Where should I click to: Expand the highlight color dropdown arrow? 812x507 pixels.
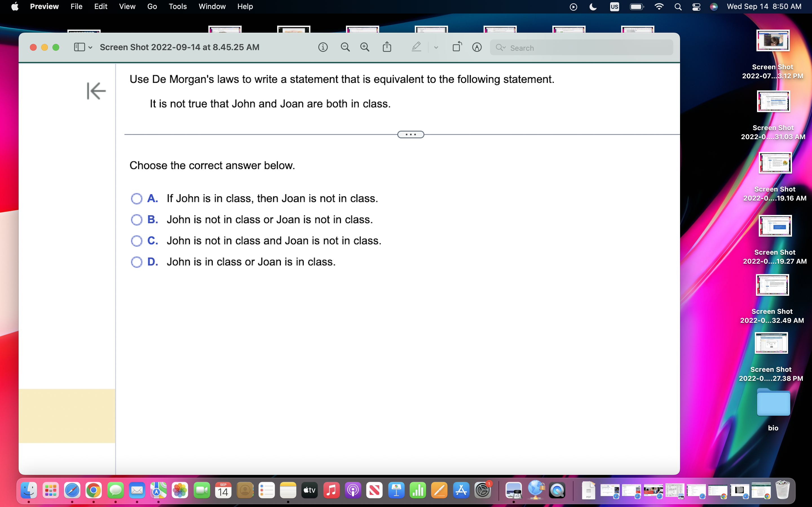pos(436,48)
